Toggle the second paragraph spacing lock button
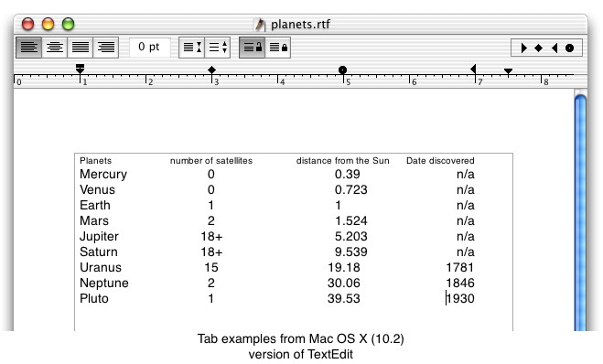 click(x=277, y=48)
